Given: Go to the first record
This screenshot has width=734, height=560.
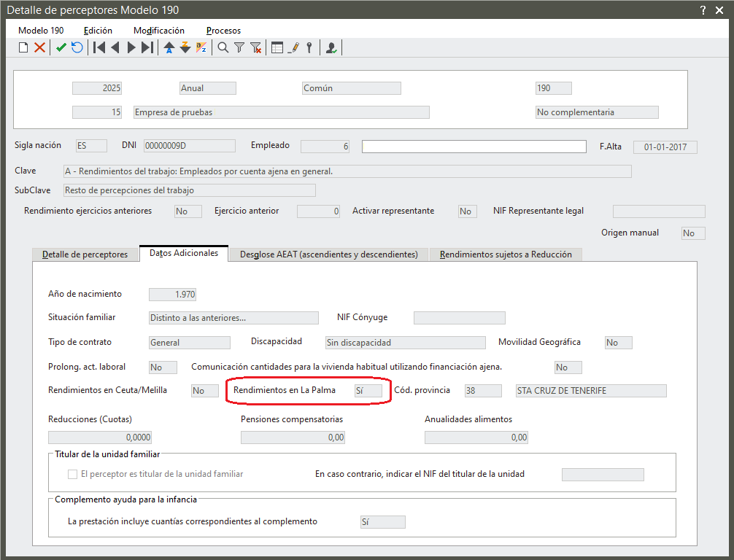Looking at the screenshot, I should [x=99, y=47].
